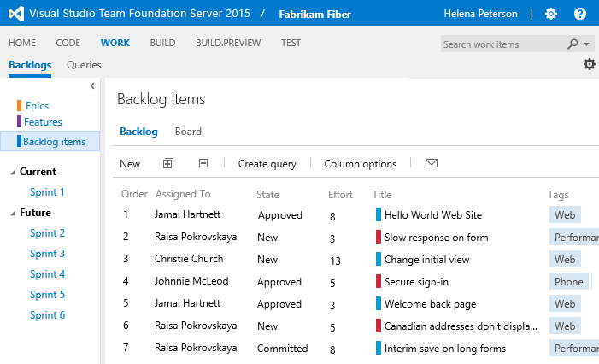This screenshot has height=364, width=599.
Task: Click Christie Church assignee cell
Action: 189,259
